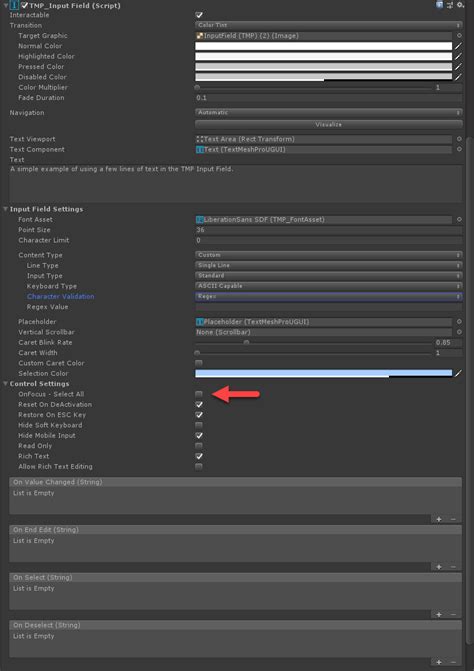Toggle the Interactable checkbox
474x671 pixels.
[199, 15]
